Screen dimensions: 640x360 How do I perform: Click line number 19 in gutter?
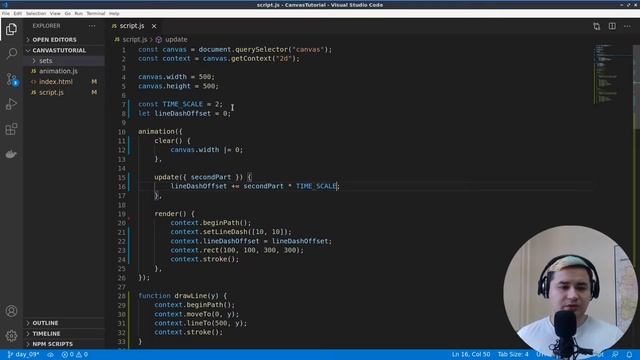(x=122, y=214)
